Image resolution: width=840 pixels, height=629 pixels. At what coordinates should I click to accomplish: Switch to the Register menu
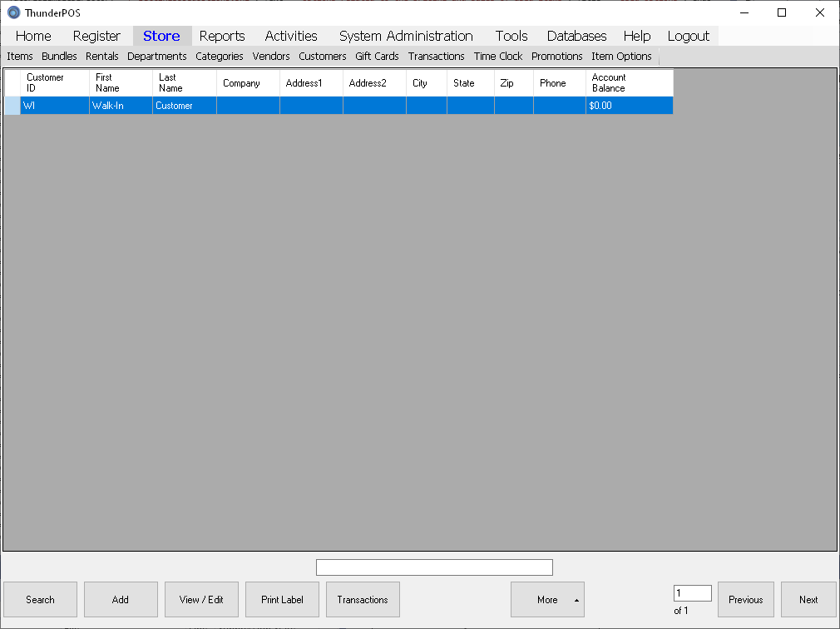(x=96, y=36)
